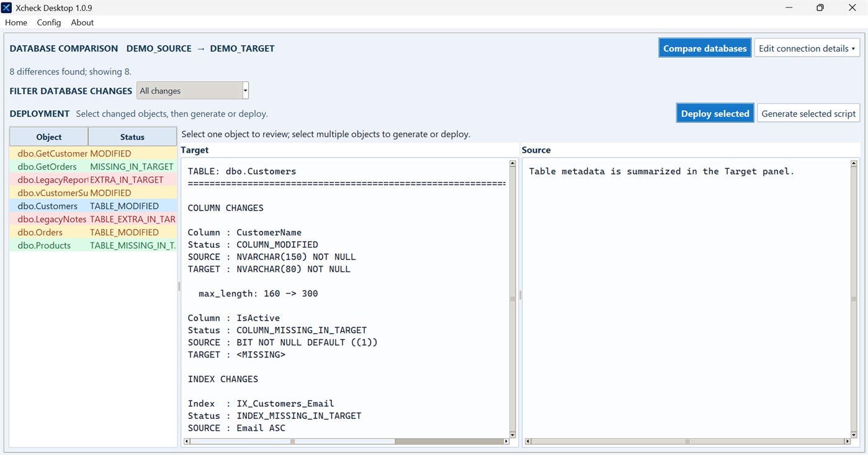Click the Target panel scroll-up arrow
The width and height of the screenshot is (868, 455).
[512, 164]
